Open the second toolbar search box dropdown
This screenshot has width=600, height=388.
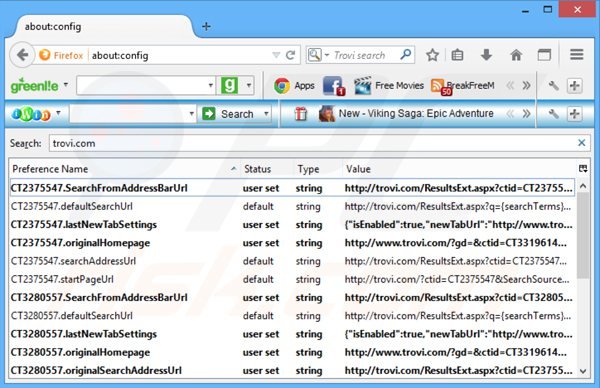pyautogui.click(x=191, y=114)
